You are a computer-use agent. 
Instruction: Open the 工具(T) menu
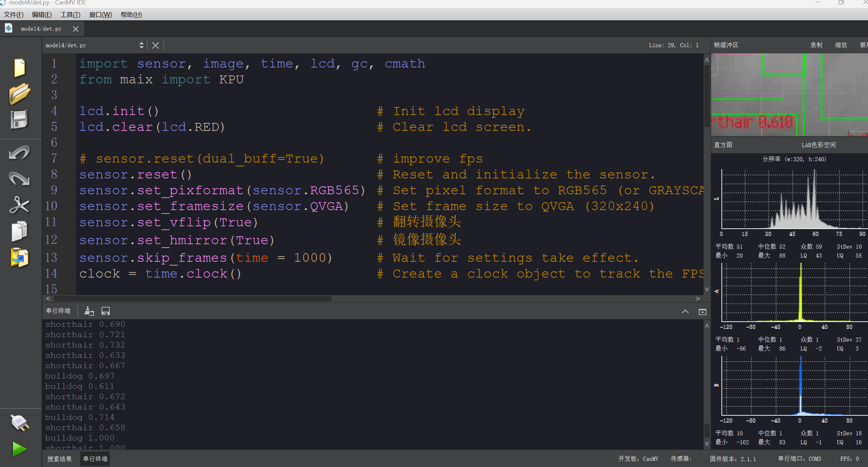click(70, 14)
